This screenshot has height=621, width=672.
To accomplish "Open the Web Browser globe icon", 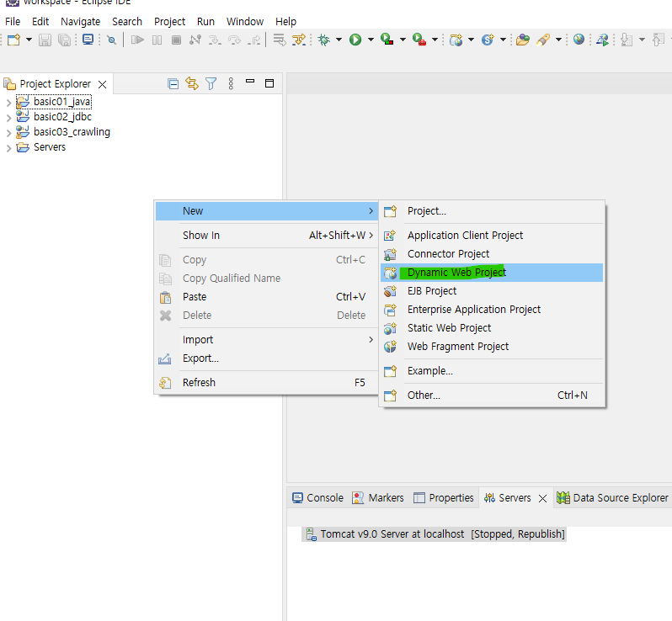I will 579,40.
